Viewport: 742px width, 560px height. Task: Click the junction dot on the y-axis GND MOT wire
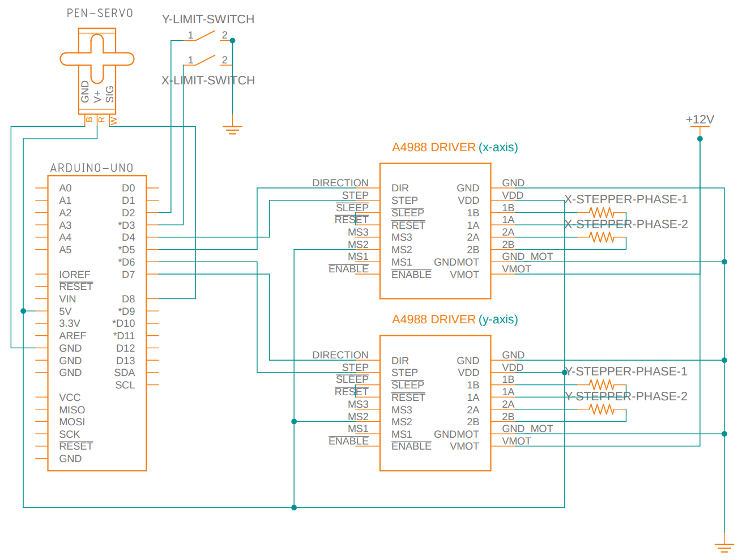point(724,434)
